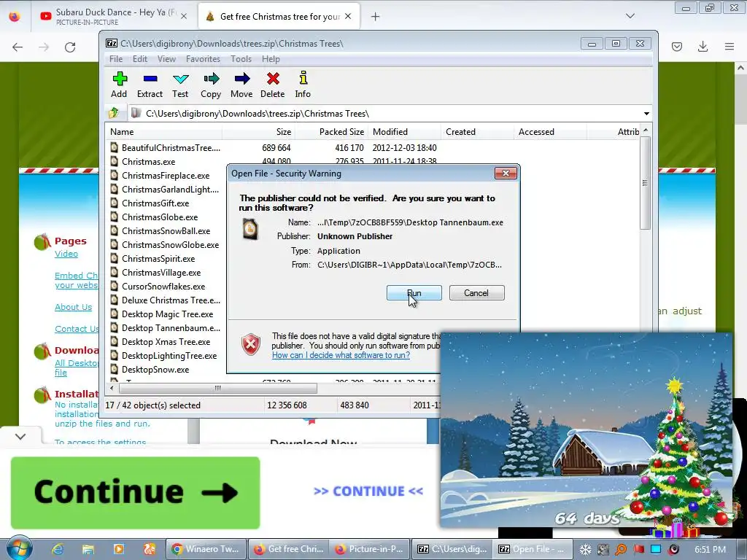Sort file list by Size column

coord(258,132)
